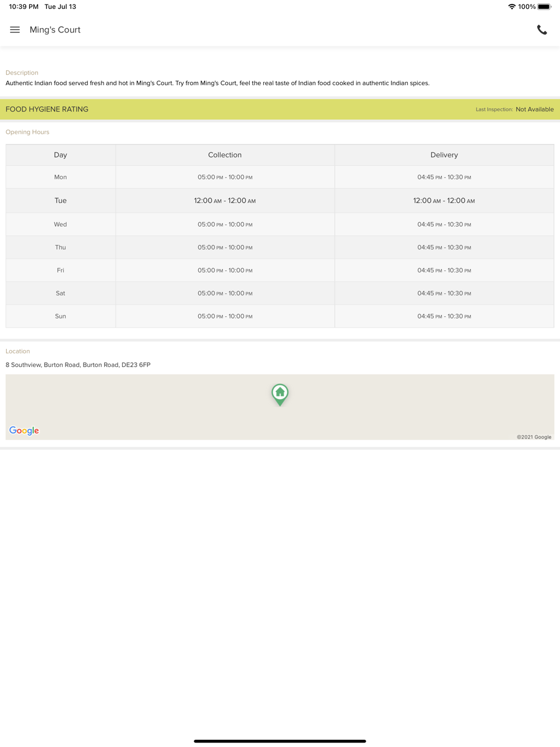Select the Authentic Indian food description text
This screenshot has width=560, height=747.
pos(217,83)
